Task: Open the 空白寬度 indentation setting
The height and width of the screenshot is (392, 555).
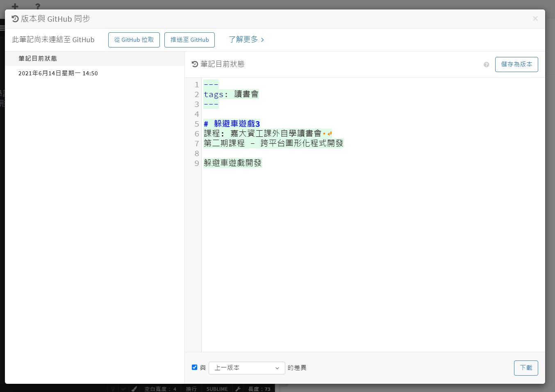Action: pyautogui.click(x=160, y=389)
